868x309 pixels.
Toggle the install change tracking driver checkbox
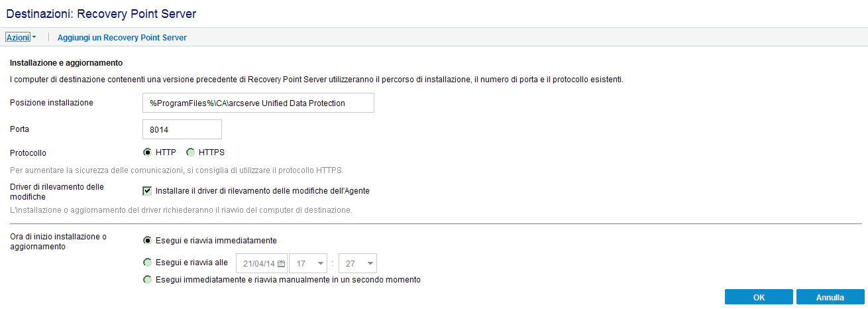(x=147, y=191)
